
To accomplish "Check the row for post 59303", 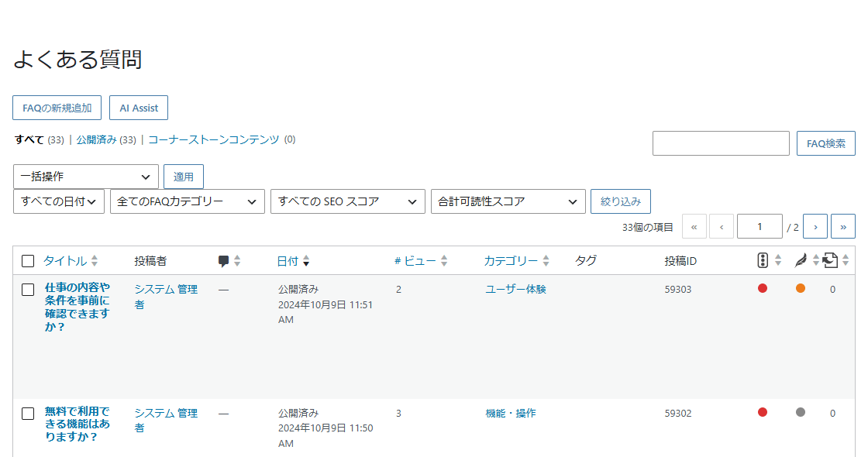I will tap(28, 290).
